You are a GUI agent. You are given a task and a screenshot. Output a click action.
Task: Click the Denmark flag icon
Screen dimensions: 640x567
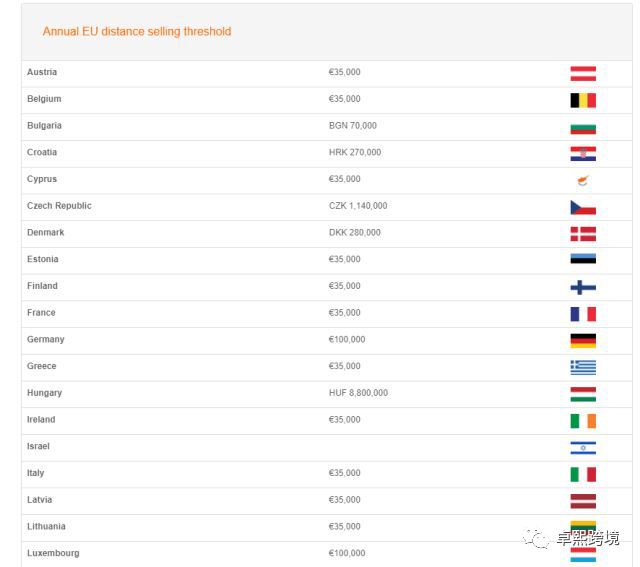point(583,233)
